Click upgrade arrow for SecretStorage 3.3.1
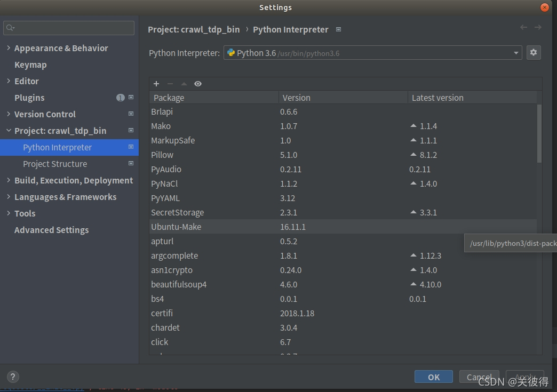 click(x=413, y=212)
